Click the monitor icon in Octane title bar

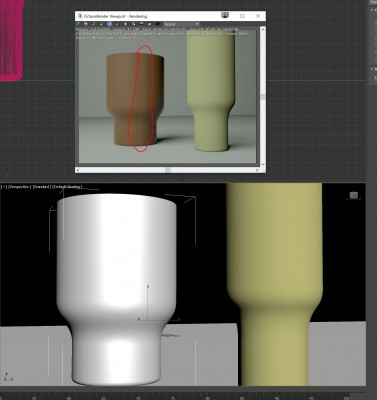225,15
